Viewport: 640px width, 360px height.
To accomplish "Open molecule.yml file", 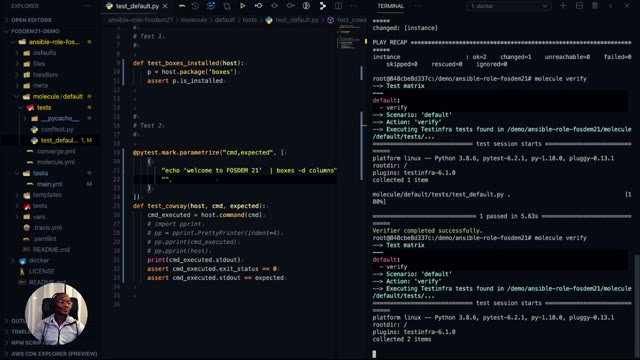I will (49, 162).
